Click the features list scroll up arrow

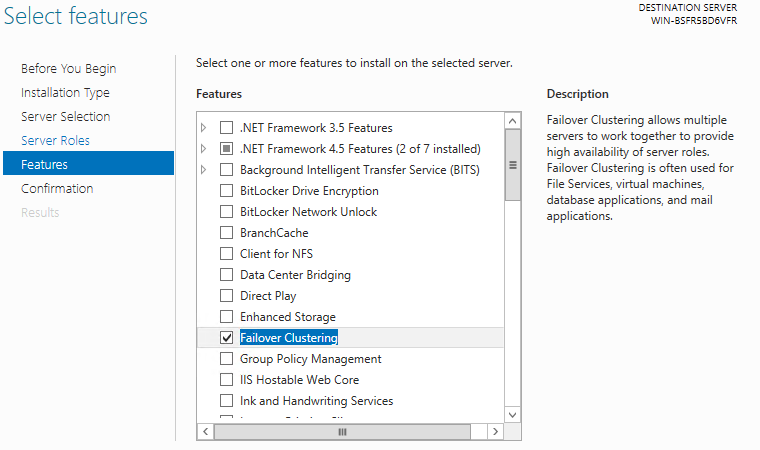coord(513,119)
